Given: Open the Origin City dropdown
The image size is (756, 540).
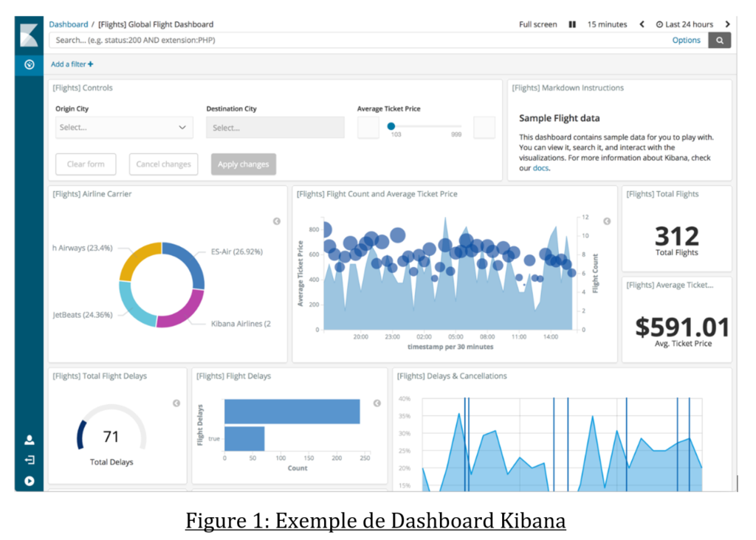Looking at the screenshot, I should click(x=124, y=128).
